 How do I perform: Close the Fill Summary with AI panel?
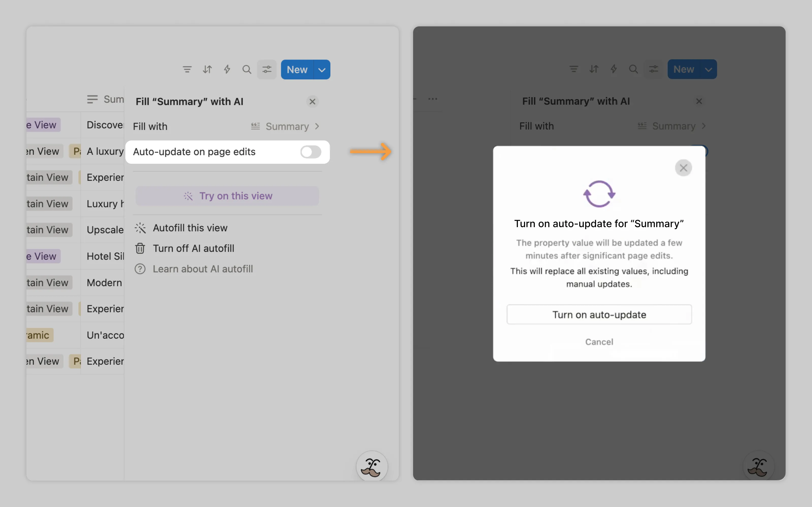(312, 102)
